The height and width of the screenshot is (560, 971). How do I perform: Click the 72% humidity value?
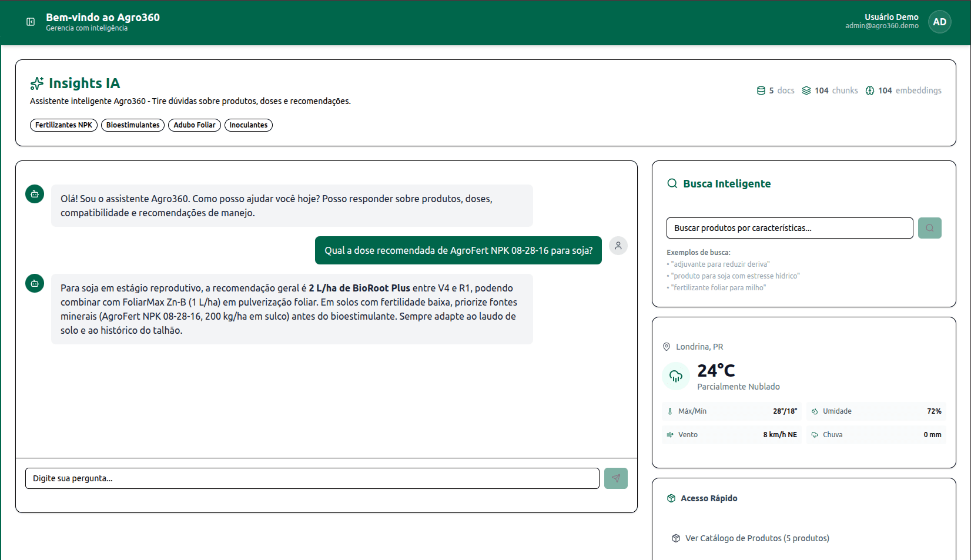click(934, 411)
